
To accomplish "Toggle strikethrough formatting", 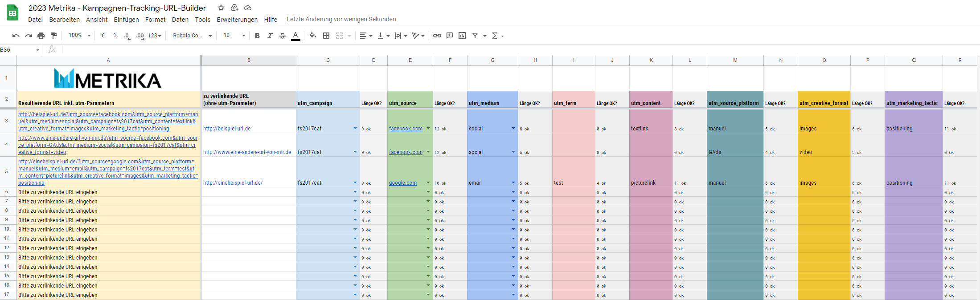I will click(x=282, y=36).
